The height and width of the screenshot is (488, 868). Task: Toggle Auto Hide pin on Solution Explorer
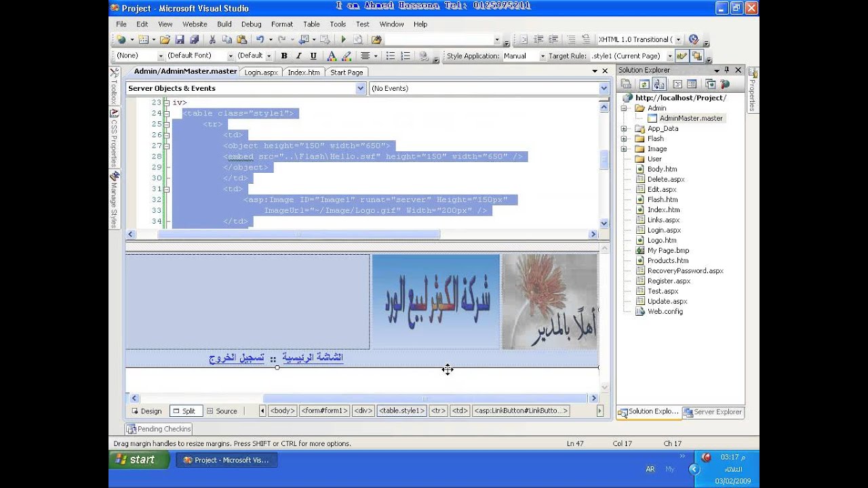[x=726, y=70]
